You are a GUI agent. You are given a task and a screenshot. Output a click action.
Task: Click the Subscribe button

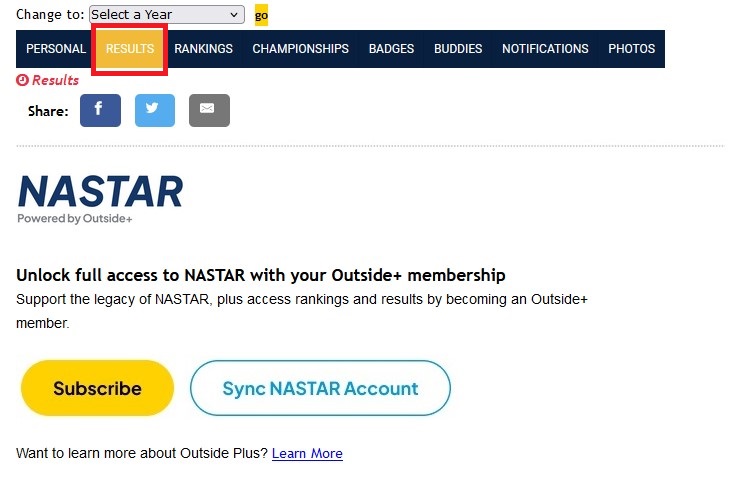97,388
